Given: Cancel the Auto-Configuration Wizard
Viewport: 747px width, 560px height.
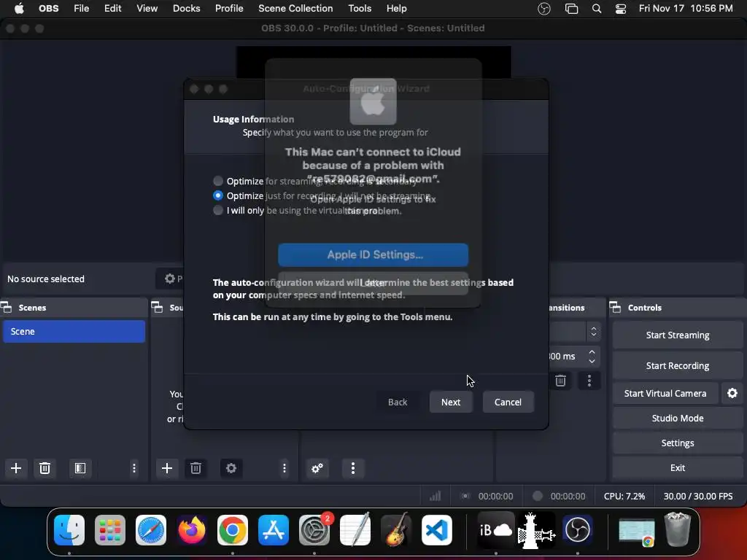Looking at the screenshot, I should click(x=508, y=402).
